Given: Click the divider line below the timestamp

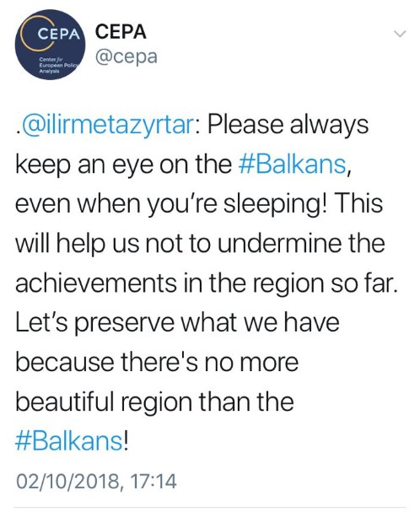Looking at the screenshot, I should (210, 508).
